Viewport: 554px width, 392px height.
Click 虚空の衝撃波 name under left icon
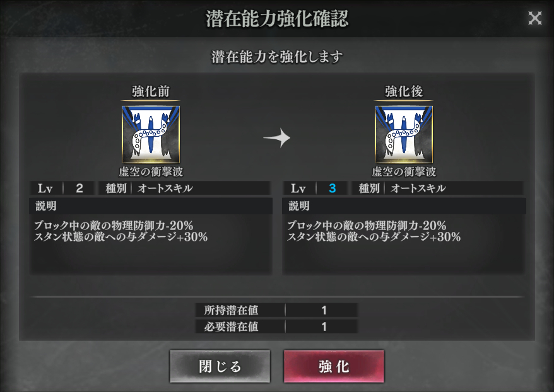pos(151,172)
